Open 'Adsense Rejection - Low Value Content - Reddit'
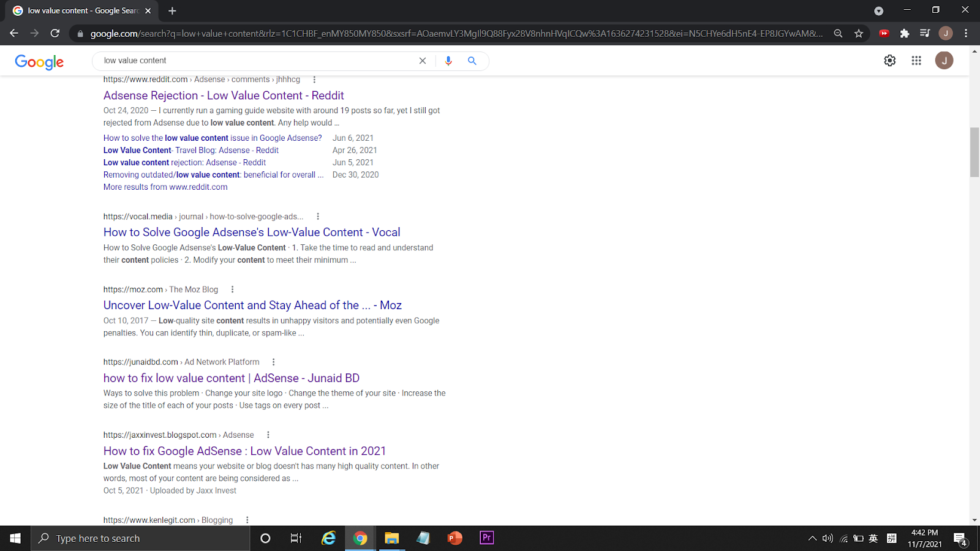The image size is (980, 551). pos(224,96)
